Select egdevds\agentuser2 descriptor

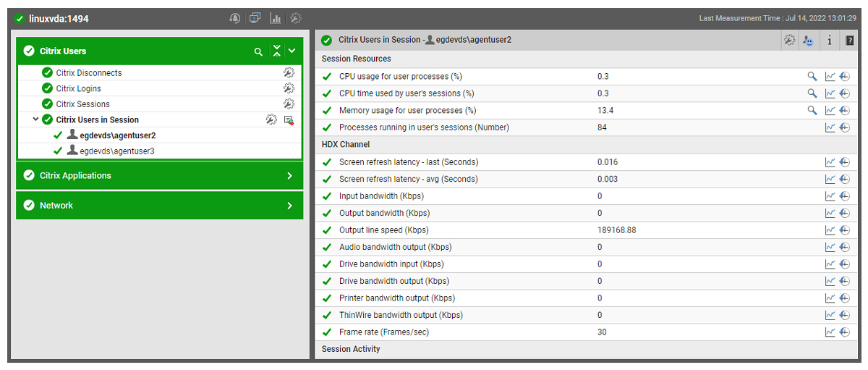click(118, 135)
